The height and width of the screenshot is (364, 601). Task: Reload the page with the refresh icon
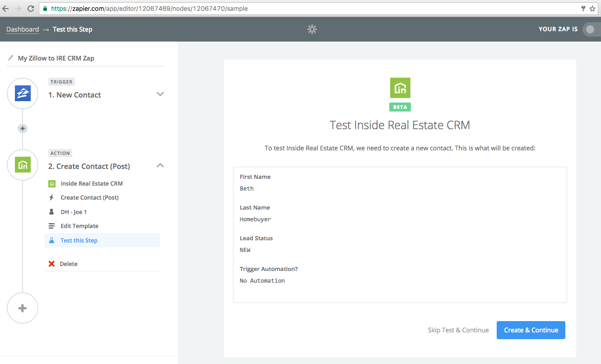(x=30, y=9)
